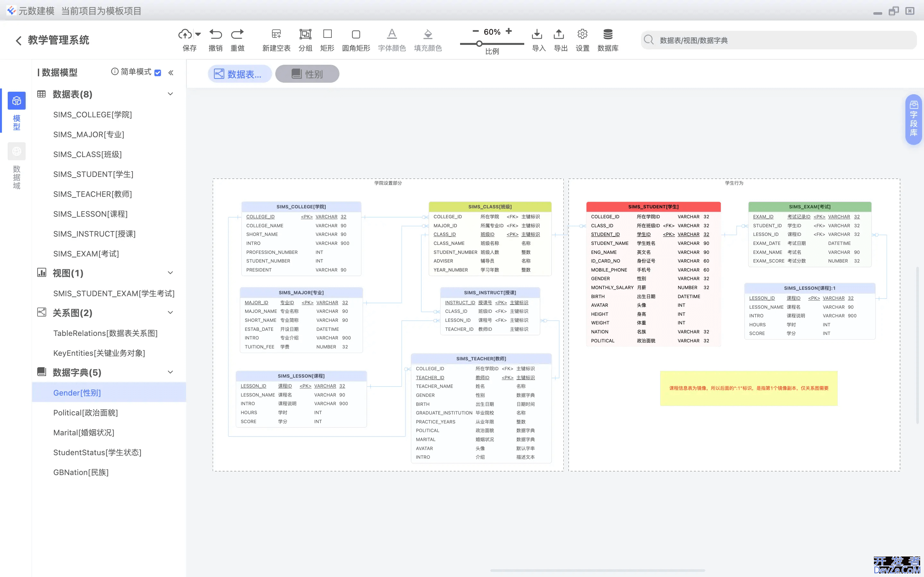This screenshot has width=924, height=577.
Task: Toggle the simple mode checkbox
Action: click(x=158, y=72)
